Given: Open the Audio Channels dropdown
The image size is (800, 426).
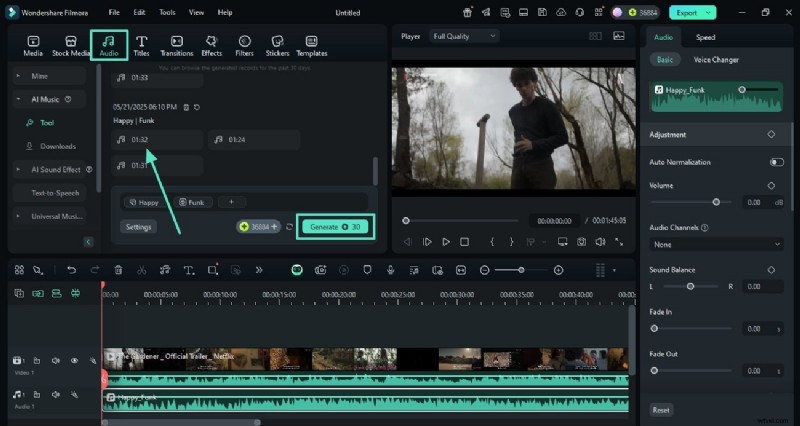Looking at the screenshot, I should pos(716,244).
